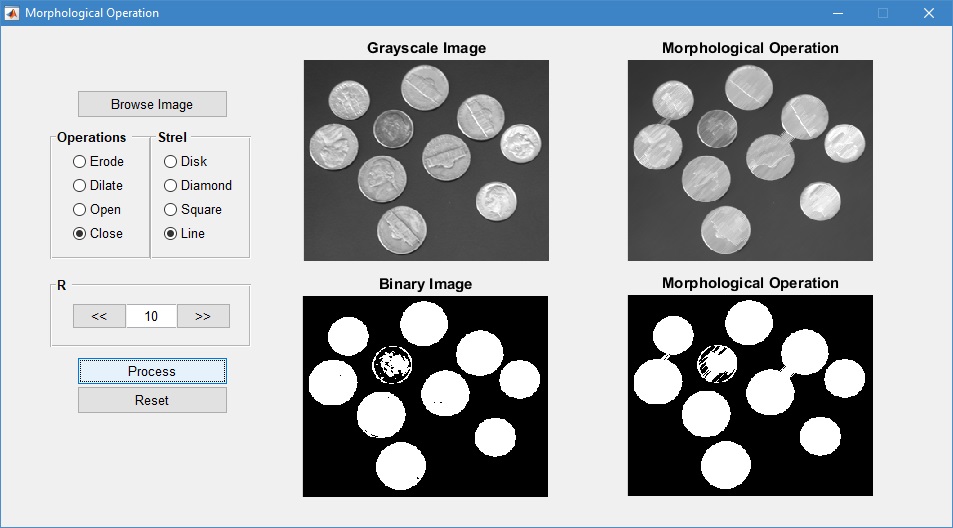
Task: Click the MATLAB icon in title bar
Action: click(12, 13)
